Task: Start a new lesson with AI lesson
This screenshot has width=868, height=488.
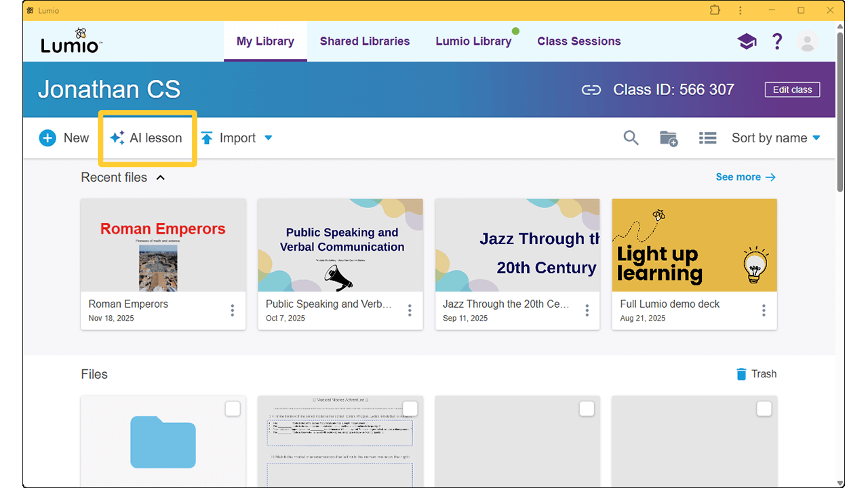Action: point(146,138)
